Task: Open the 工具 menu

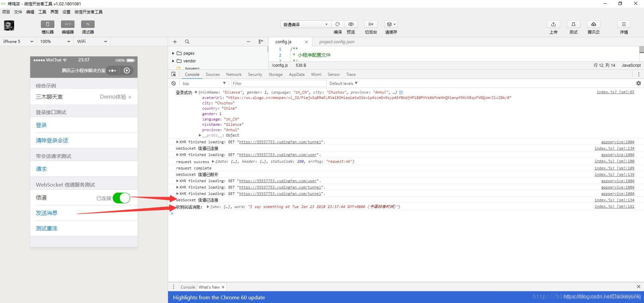Action: tap(42, 12)
